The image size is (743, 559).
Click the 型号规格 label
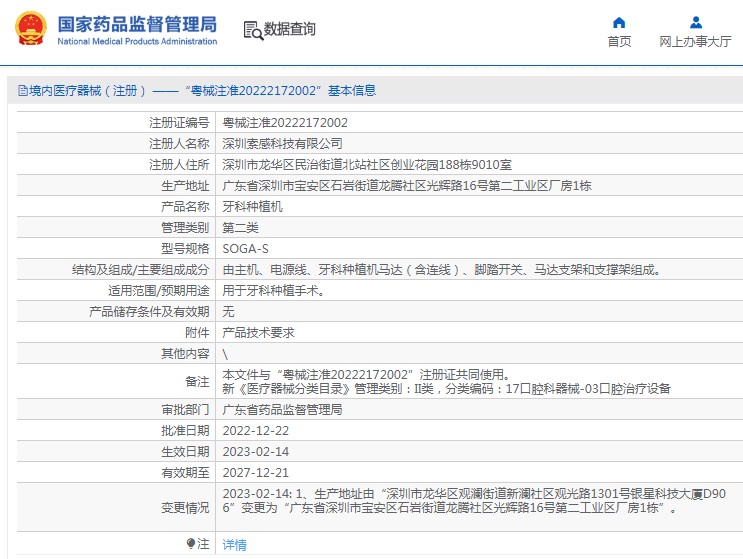tap(185, 248)
